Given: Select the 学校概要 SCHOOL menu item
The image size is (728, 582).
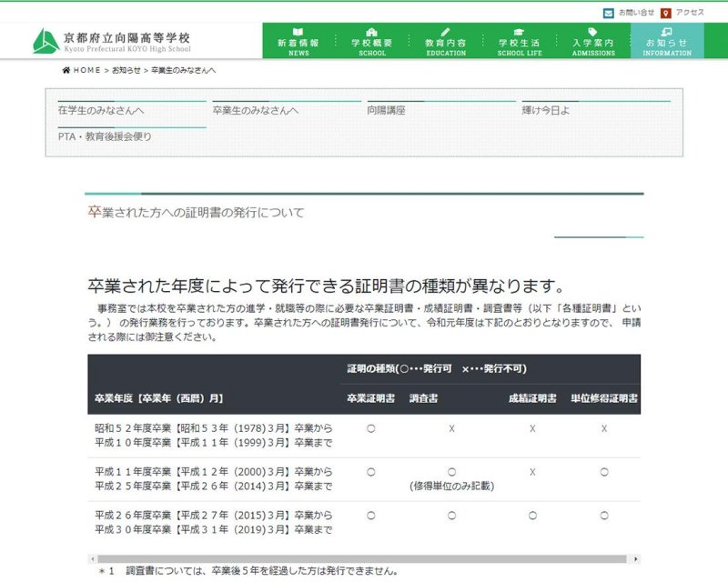Looking at the screenshot, I should [x=371, y=47].
